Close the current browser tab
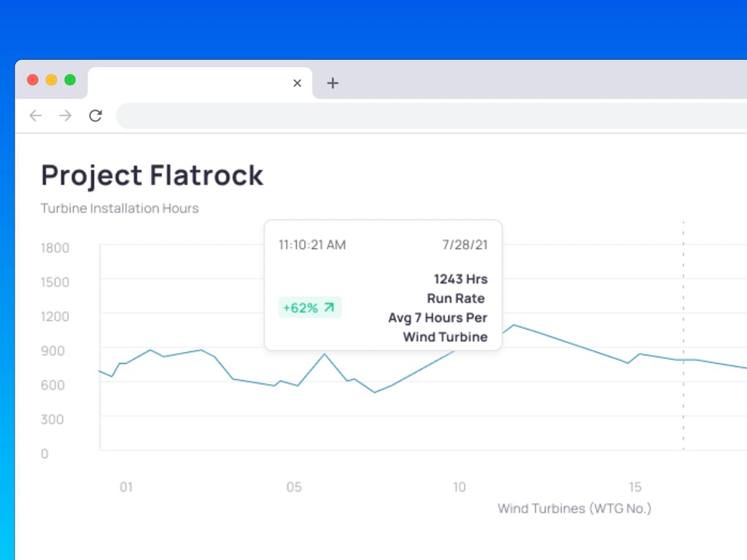Image resolution: width=747 pixels, height=560 pixels. (298, 83)
